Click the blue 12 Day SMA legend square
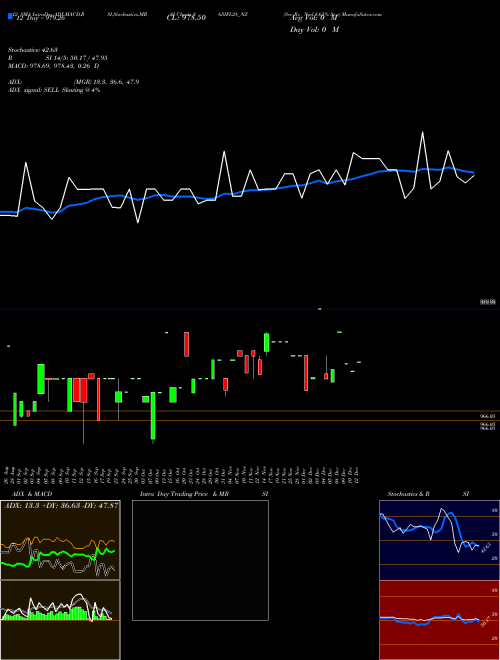This screenshot has width=500, height=660. pyautogui.click(x=11, y=17)
